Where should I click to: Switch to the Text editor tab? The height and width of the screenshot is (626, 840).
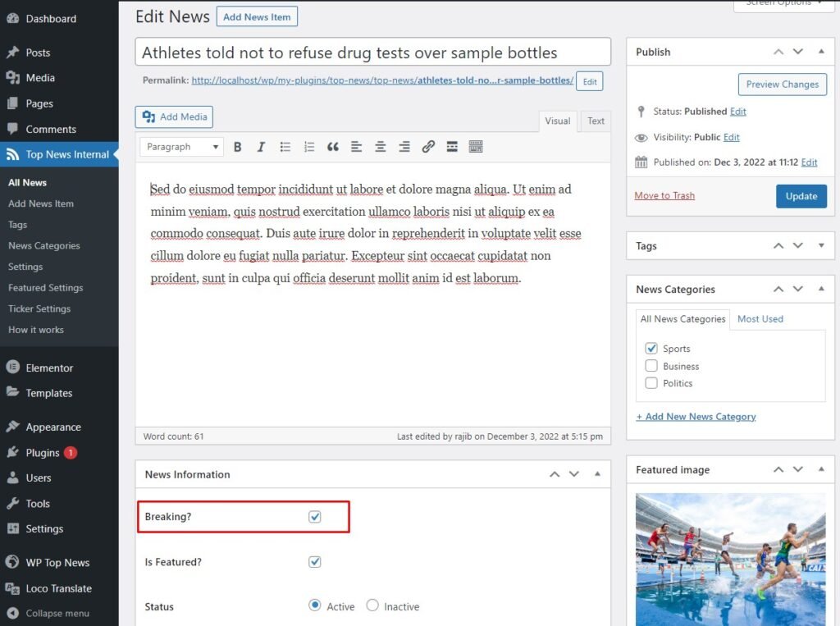click(x=596, y=121)
